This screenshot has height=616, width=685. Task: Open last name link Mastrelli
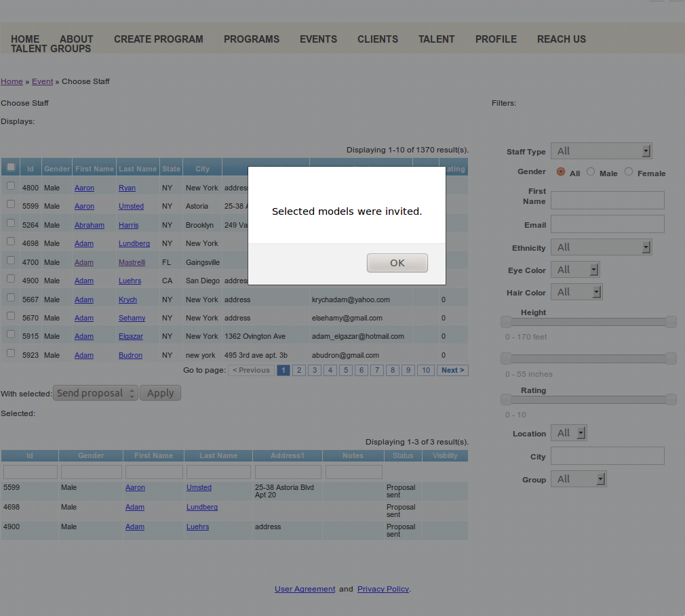[132, 262]
